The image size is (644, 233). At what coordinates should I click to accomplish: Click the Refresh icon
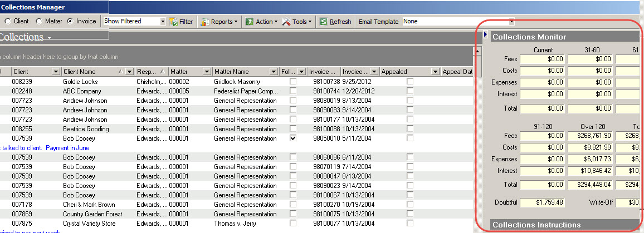point(324,22)
